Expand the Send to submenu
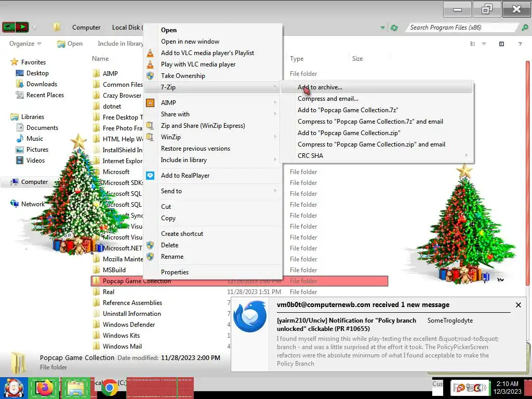This screenshot has width=532, height=399. tap(213, 191)
